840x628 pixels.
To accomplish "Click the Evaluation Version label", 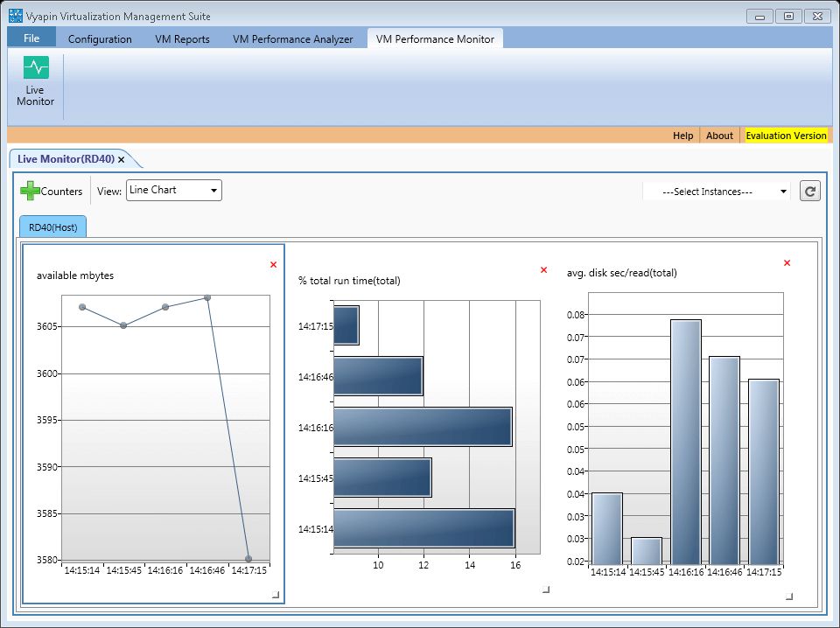I will 785,136.
